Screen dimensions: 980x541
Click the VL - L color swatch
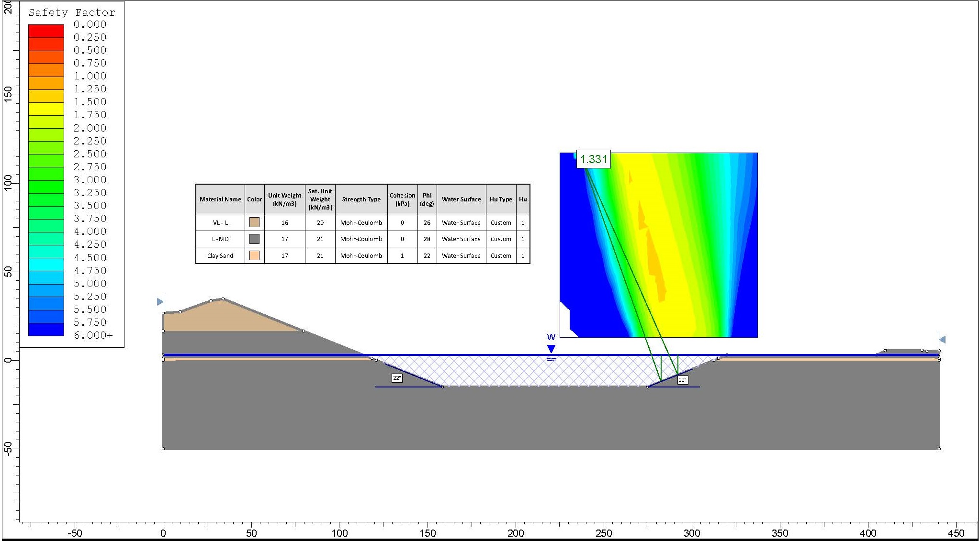254,222
